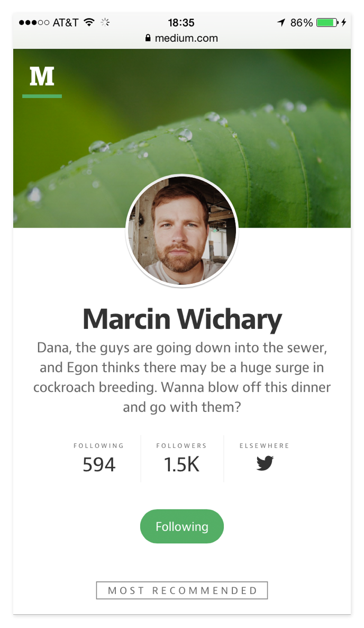Screen dimensions: 364x628
Task: Toggle the green Following button
Action: point(181,526)
